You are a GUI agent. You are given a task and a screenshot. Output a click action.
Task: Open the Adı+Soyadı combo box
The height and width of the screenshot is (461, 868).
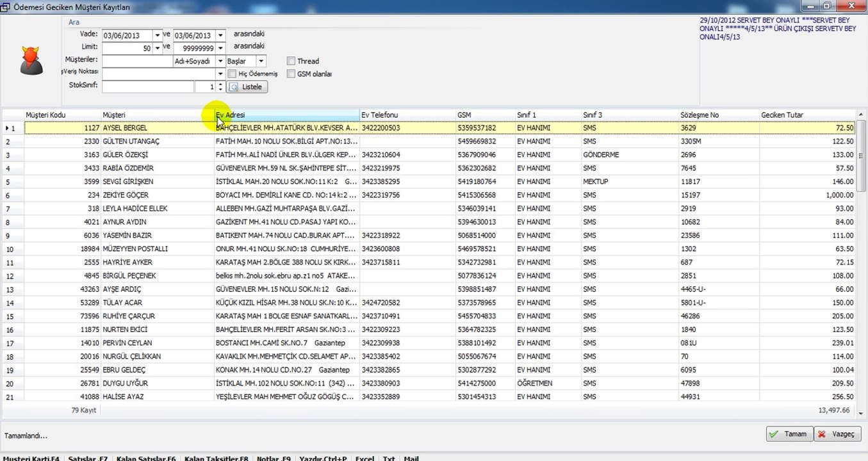point(220,61)
